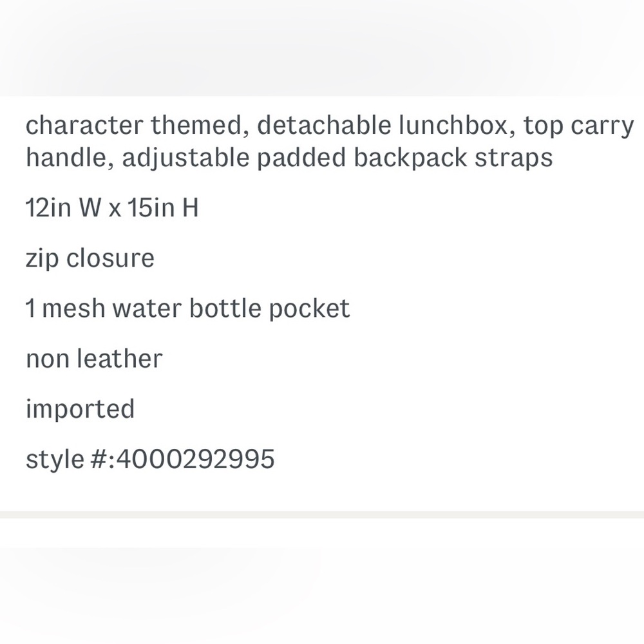Click the 'handle, adjustable padded backpack straps' line
The image size is (644, 644).
[x=289, y=158]
